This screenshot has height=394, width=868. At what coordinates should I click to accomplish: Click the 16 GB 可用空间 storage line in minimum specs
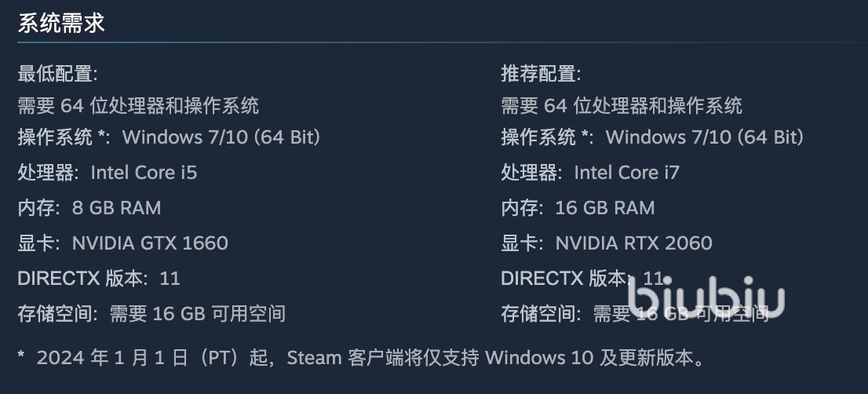pyautogui.click(x=197, y=315)
